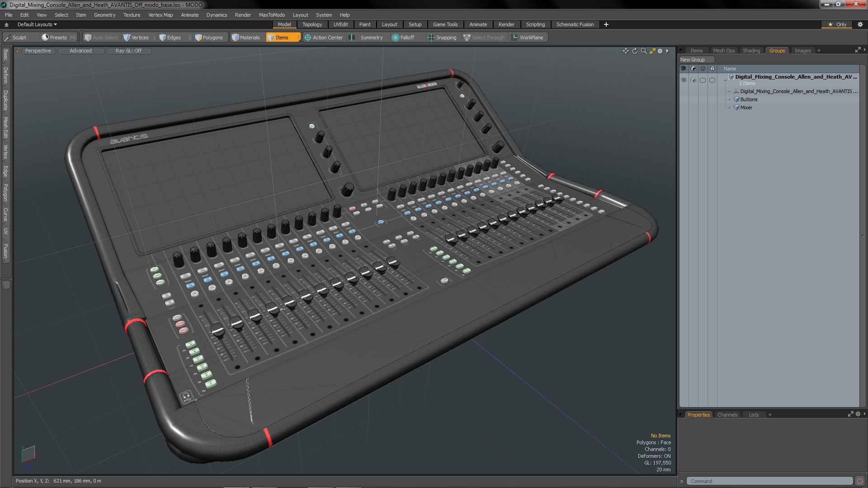Open the Default Layouts dropdown

pos(37,24)
